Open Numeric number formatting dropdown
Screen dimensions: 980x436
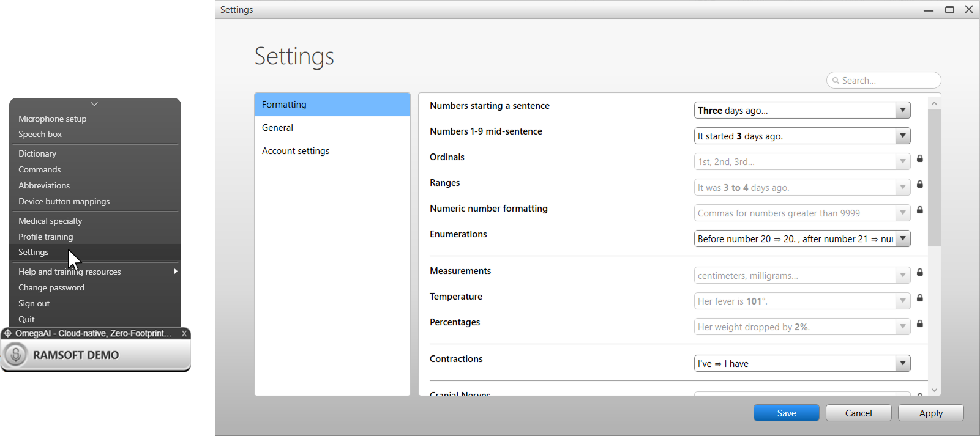coord(903,213)
